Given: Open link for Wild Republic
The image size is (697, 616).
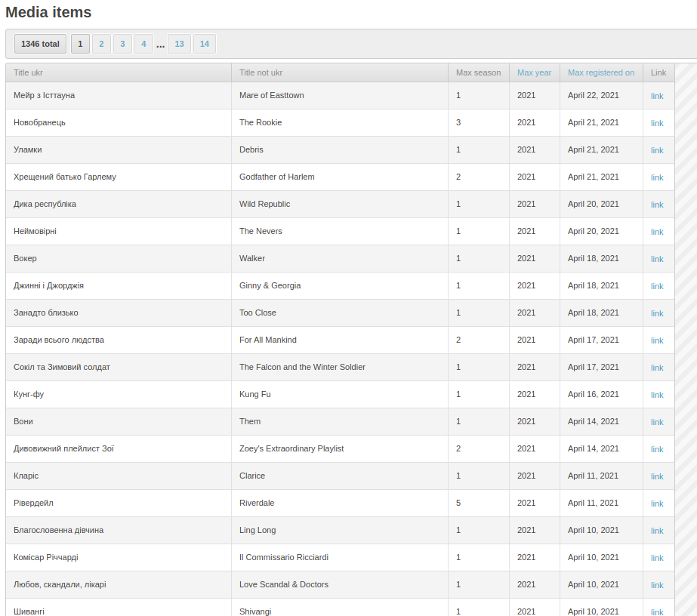Looking at the screenshot, I should click(657, 205).
